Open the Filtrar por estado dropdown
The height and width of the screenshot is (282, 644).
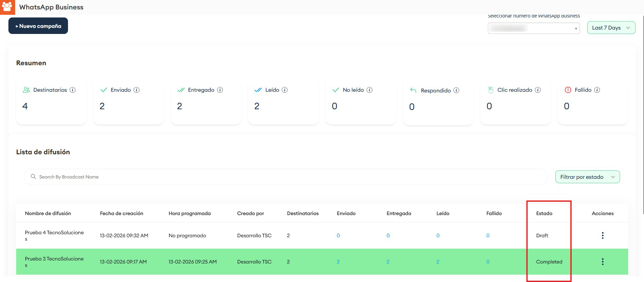(587, 177)
